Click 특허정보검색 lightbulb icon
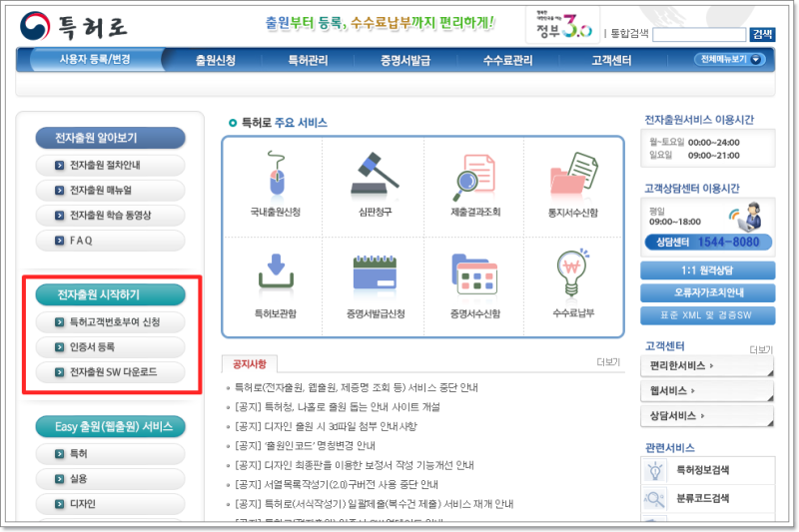 pos(655,471)
